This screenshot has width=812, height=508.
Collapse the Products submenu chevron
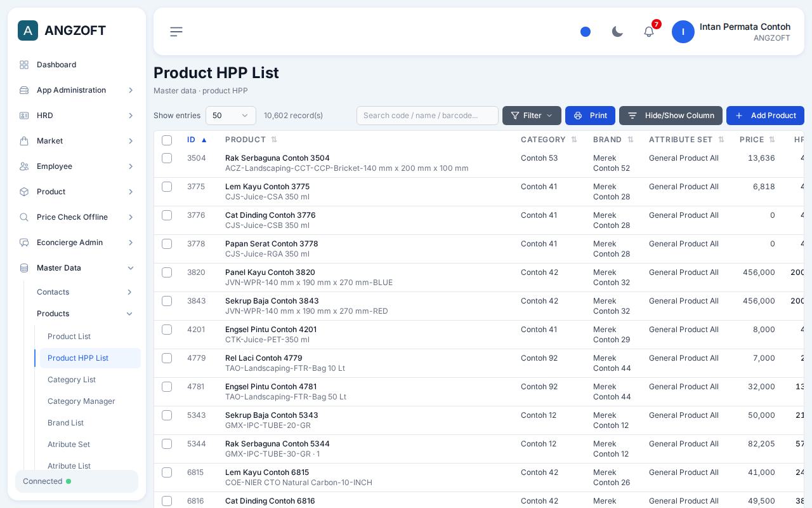pyautogui.click(x=129, y=314)
